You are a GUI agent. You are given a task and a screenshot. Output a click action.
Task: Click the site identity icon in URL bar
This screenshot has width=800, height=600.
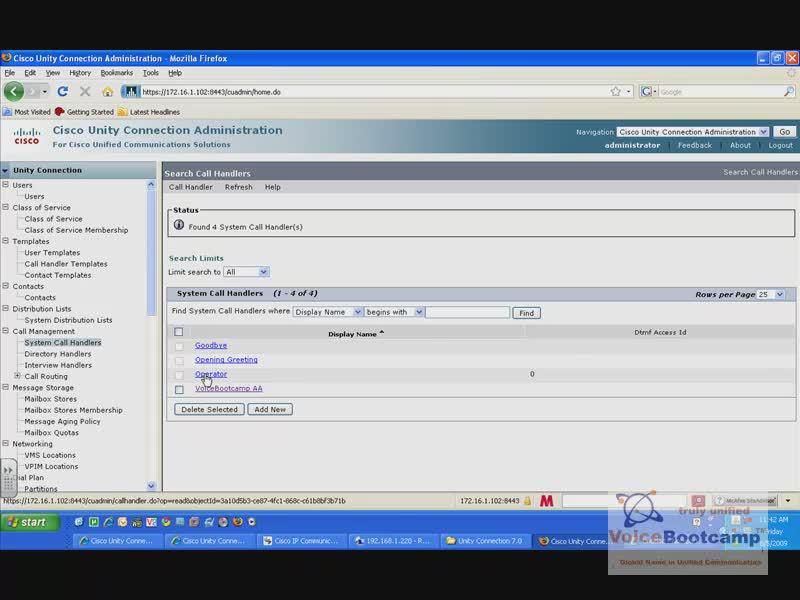131,92
